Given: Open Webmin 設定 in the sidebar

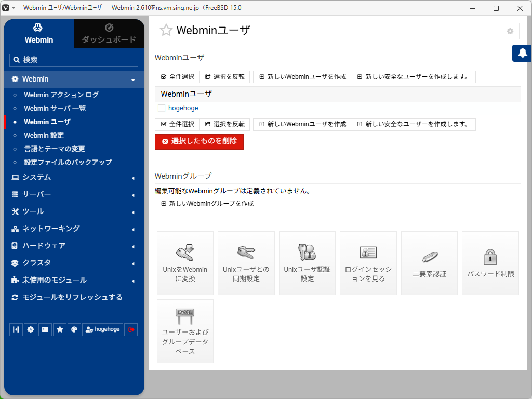Looking at the screenshot, I should coord(44,136).
